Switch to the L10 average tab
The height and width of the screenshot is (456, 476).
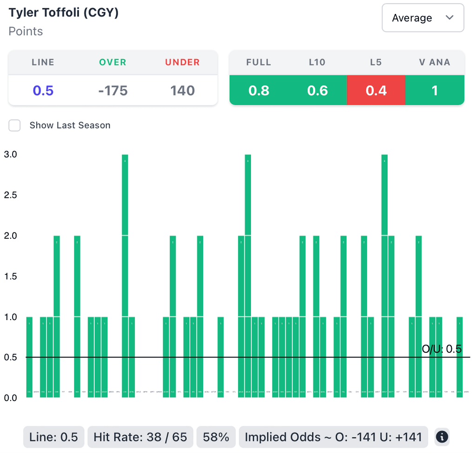(x=317, y=90)
